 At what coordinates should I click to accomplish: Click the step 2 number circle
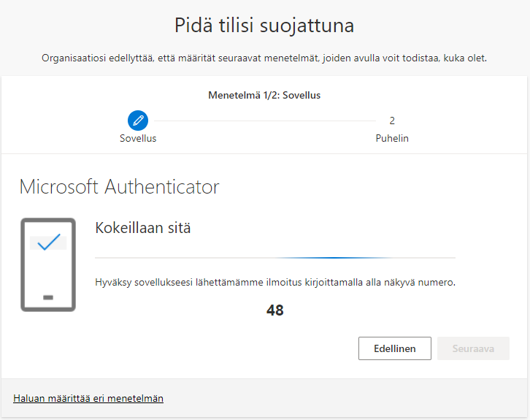(x=392, y=121)
